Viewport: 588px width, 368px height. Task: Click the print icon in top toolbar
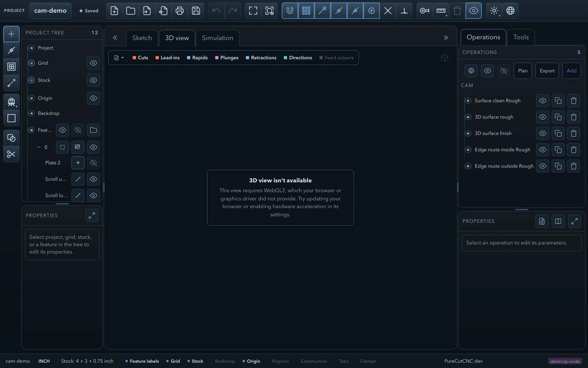coord(179,11)
